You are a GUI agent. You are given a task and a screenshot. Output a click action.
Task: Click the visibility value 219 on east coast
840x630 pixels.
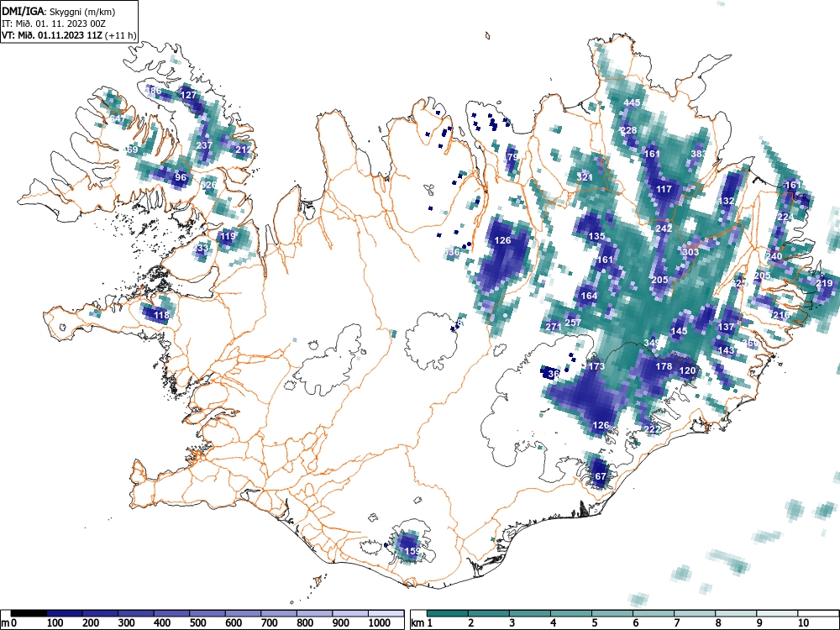pyautogui.click(x=825, y=283)
